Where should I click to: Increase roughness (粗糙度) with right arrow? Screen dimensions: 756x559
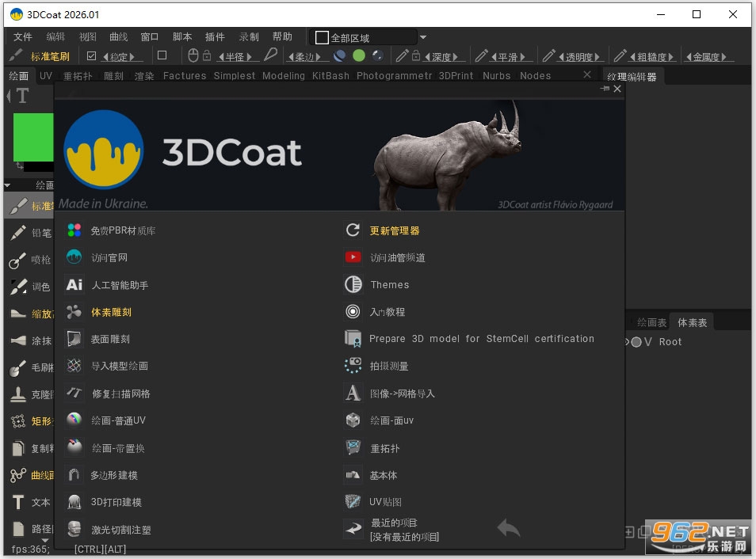click(x=671, y=57)
